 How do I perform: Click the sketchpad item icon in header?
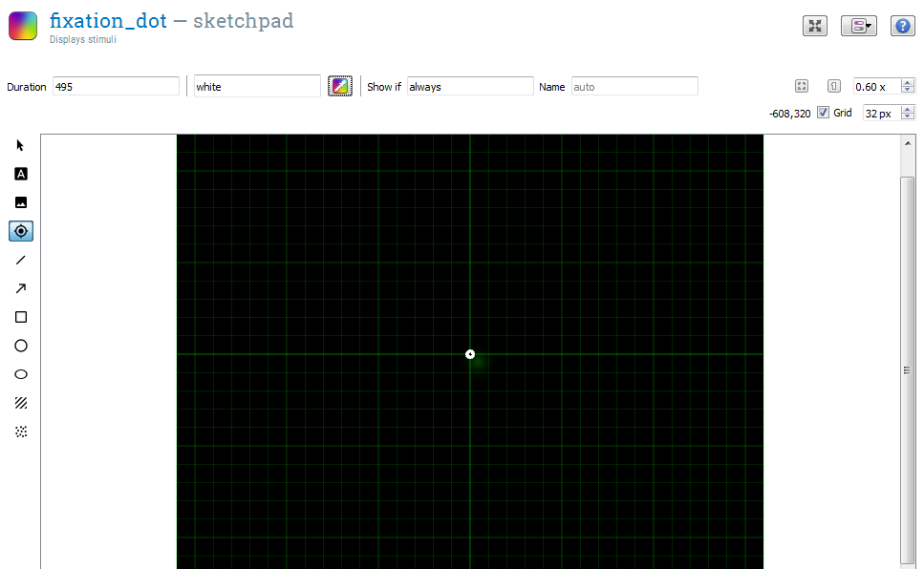click(23, 26)
